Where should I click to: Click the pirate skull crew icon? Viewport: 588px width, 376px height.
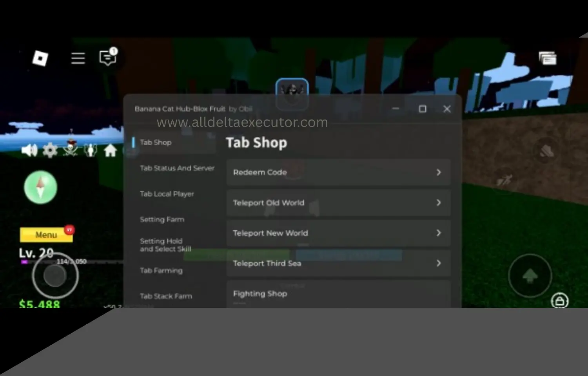[x=71, y=148]
